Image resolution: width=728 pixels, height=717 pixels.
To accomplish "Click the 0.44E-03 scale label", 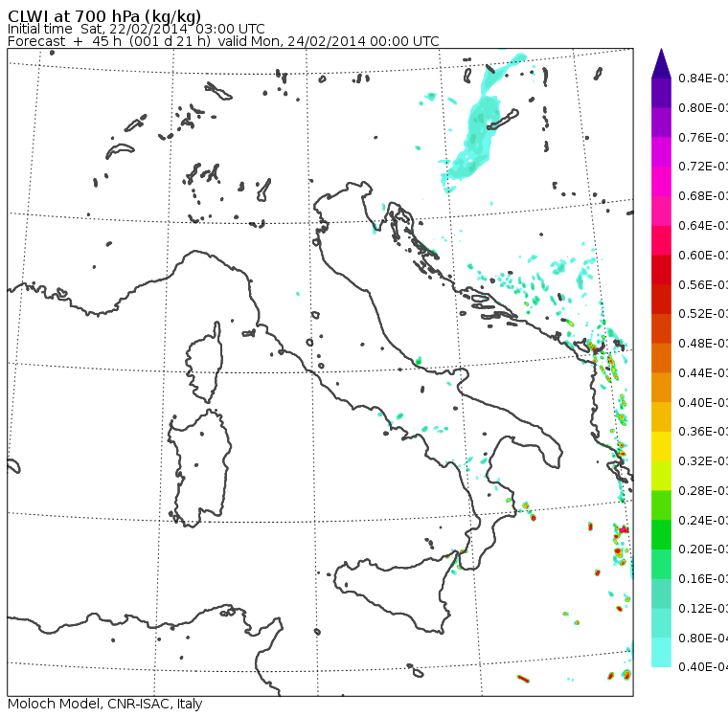I will (703, 373).
